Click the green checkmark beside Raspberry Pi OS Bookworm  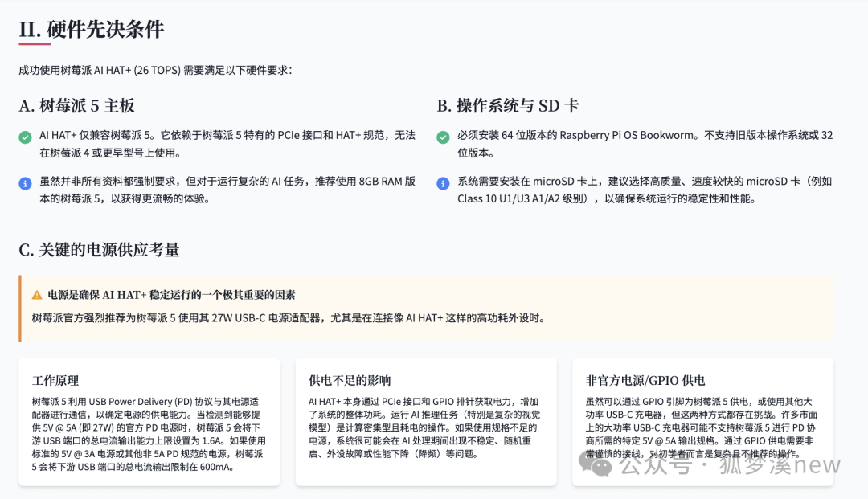[x=443, y=137]
